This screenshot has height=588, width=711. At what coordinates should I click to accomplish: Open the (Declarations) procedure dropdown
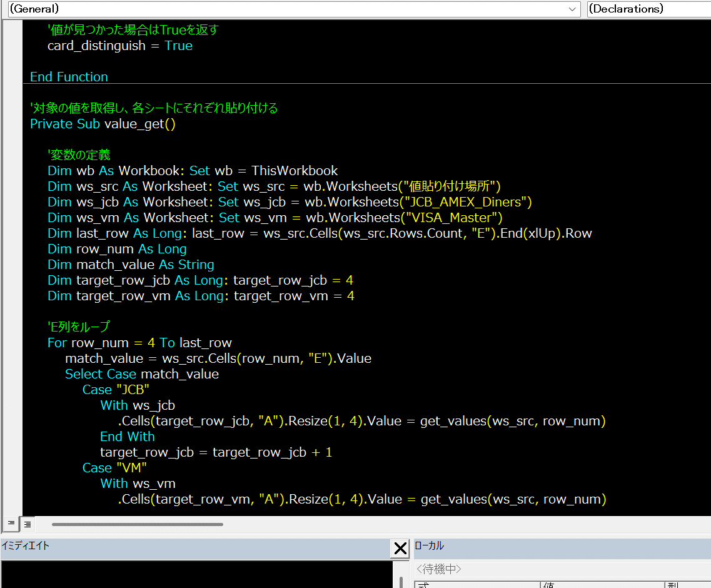pos(649,9)
